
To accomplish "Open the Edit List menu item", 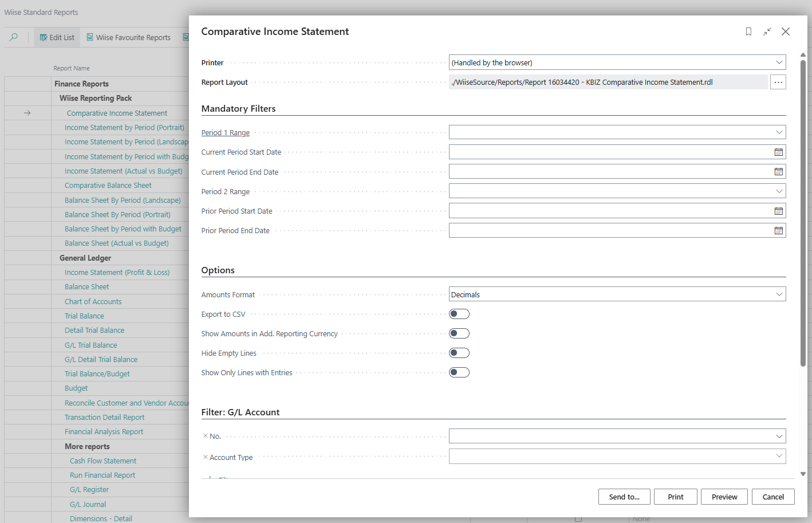I will coord(57,37).
